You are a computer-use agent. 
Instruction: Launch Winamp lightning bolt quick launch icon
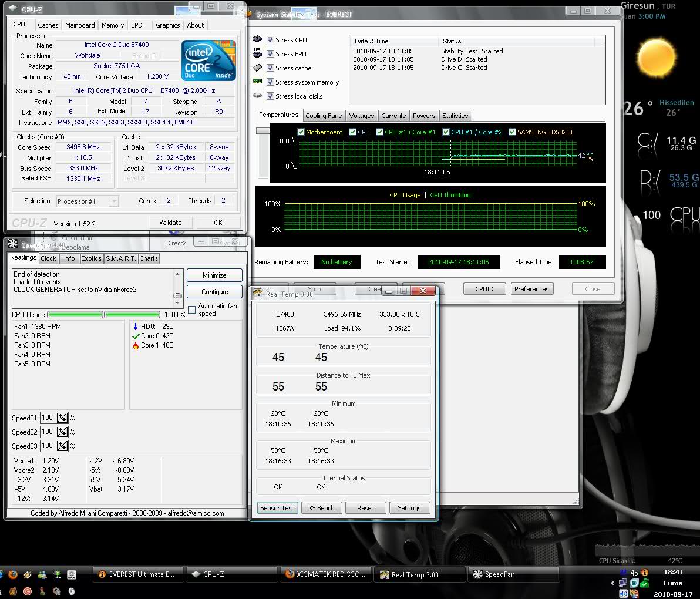(28, 574)
